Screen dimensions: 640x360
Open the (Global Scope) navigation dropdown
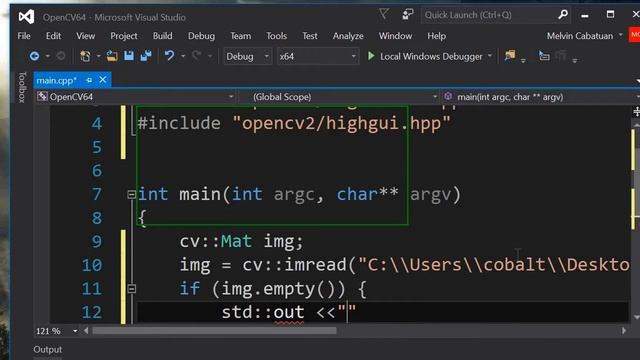pos(340,97)
